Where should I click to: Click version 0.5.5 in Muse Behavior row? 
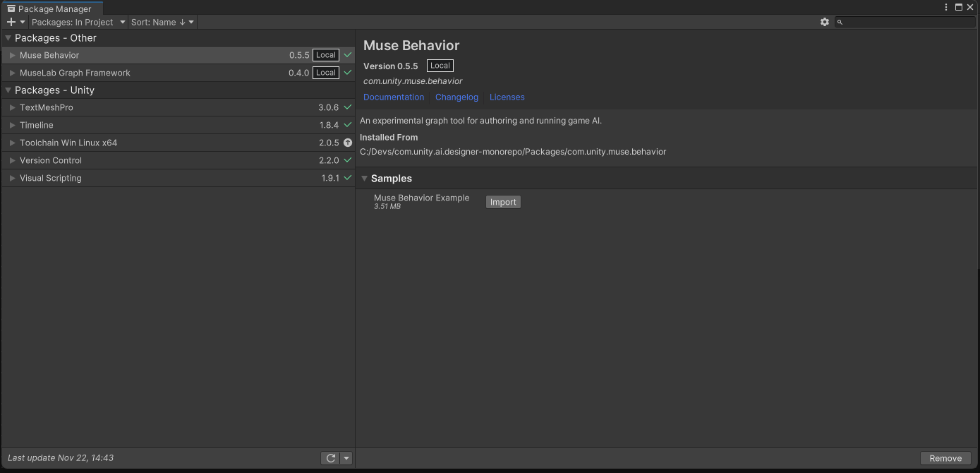coord(299,55)
